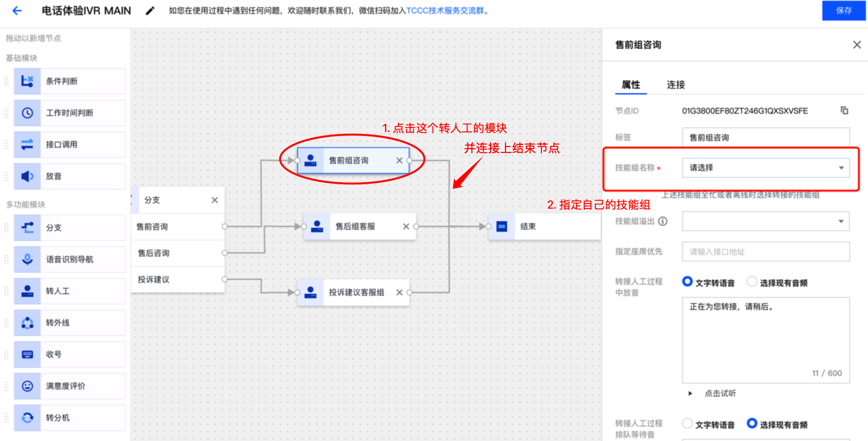Viewport: 868px width, 441px height.
Task: Select the 条件判断 module icon
Action: 27,81
